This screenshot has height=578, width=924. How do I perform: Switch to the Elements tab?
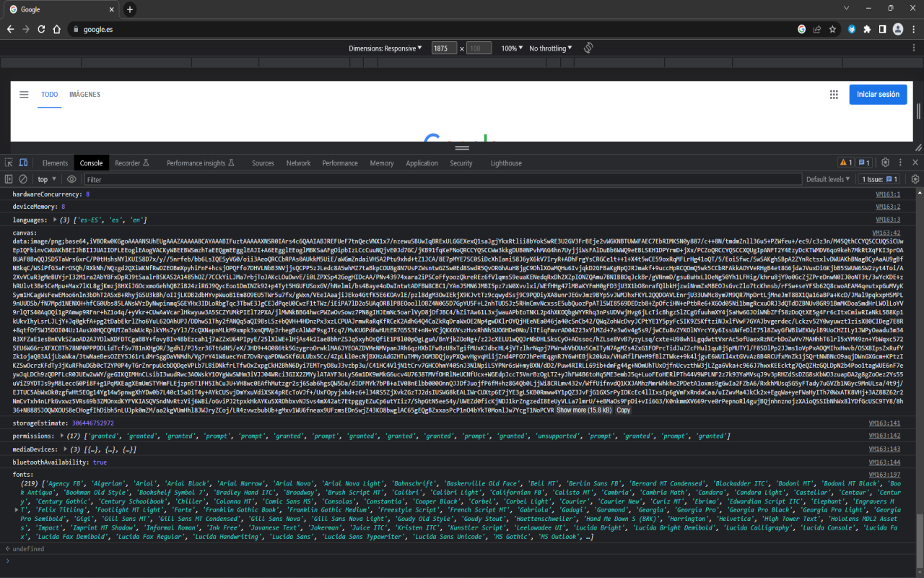[x=55, y=163]
